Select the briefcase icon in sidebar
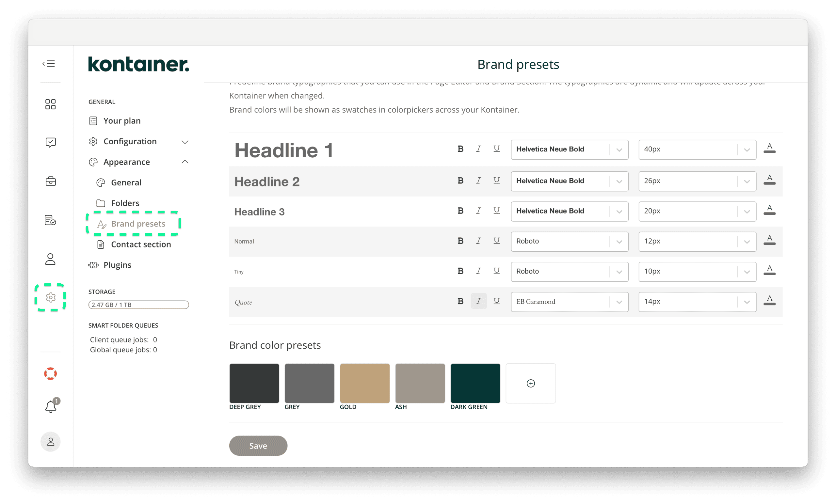This screenshot has width=836, height=504. click(x=50, y=181)
